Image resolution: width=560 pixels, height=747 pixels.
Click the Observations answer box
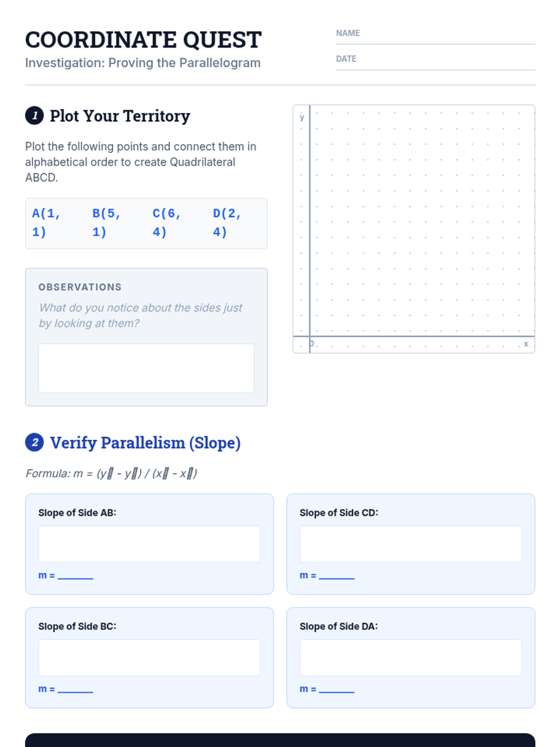click(146, 368)
